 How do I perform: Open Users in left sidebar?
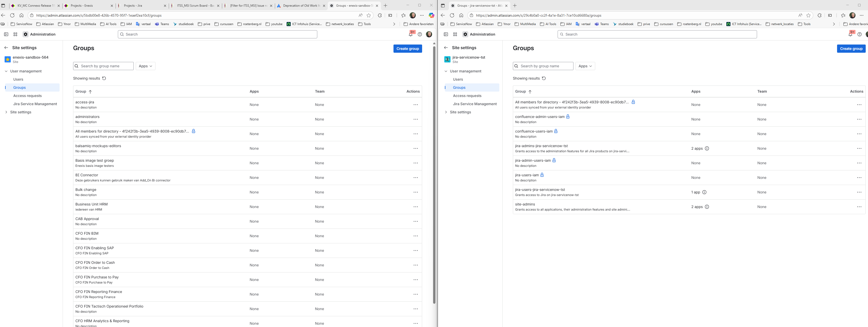pos(18,80)
